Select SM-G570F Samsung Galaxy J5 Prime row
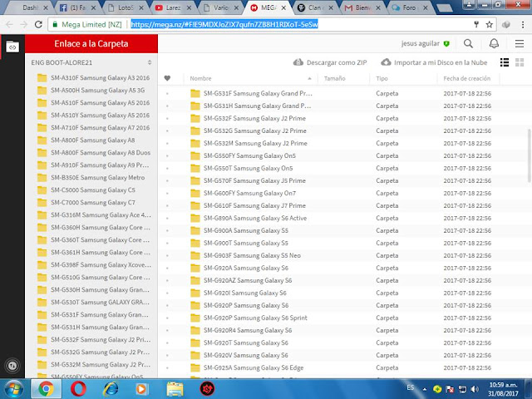Image resolution: width=532 pixels, height=399 pixels. [x=342, y=181]
